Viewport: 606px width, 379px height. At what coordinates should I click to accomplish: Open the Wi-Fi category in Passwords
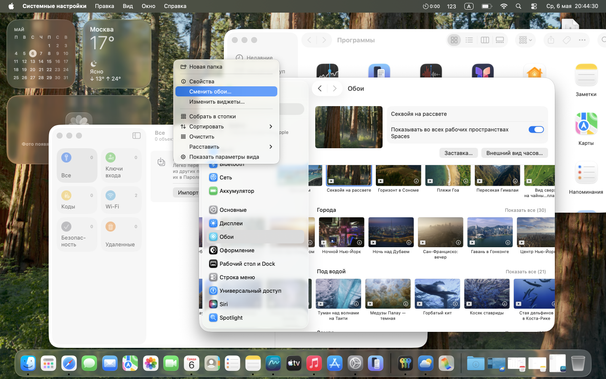[121, 200]
